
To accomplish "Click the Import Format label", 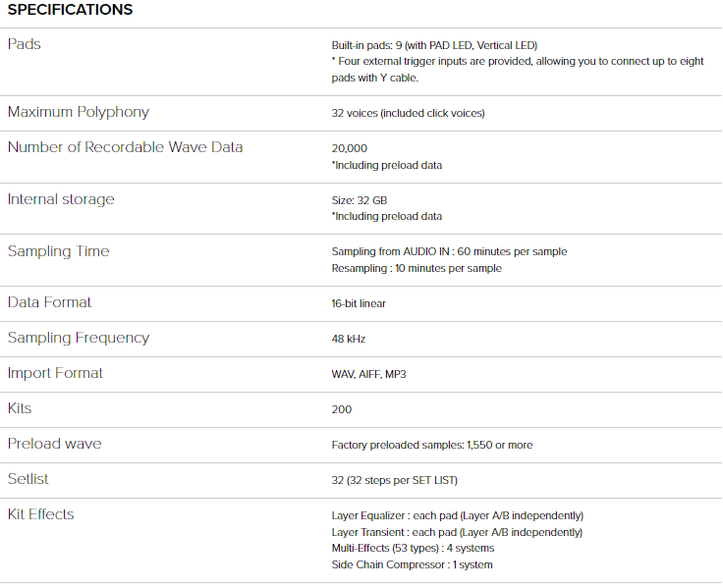I will click(55, 373).
